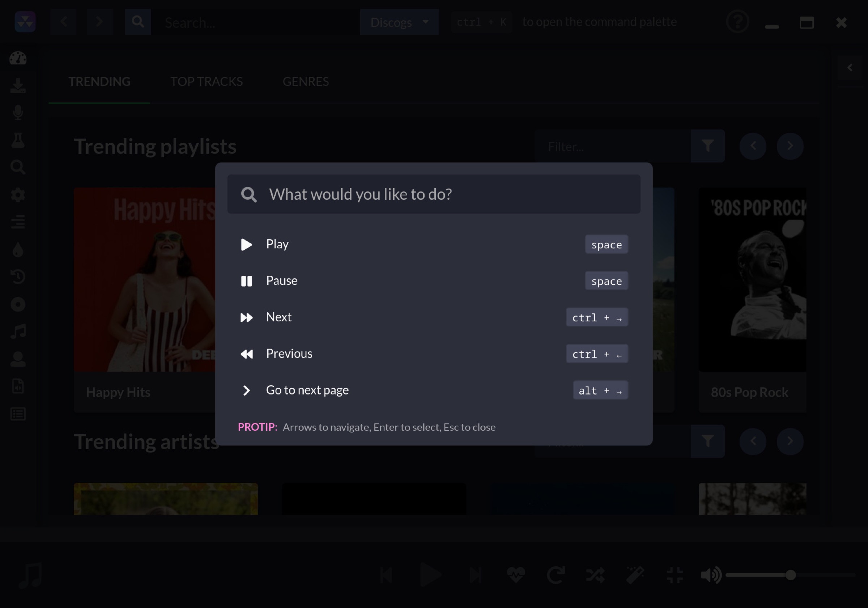Open the lyrics microphone sidebar icon
Screen dimensions: 868x608
(18, 113)
